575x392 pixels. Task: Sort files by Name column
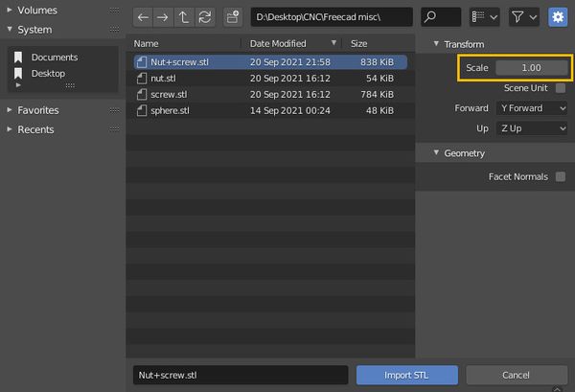(x=146, y=44)
